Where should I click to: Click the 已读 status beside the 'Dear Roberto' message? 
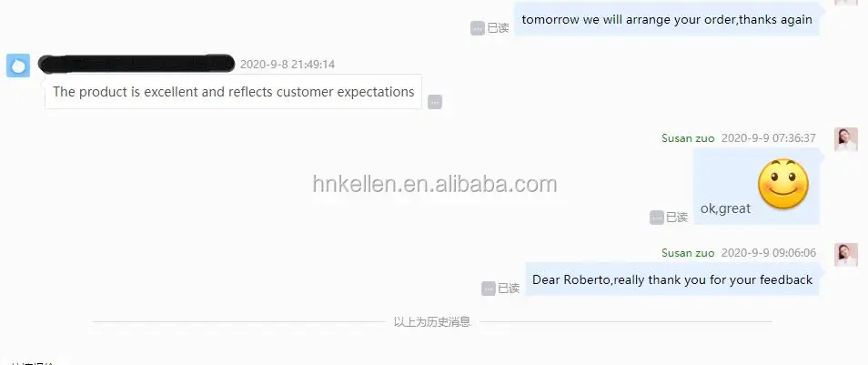point(509,289)
